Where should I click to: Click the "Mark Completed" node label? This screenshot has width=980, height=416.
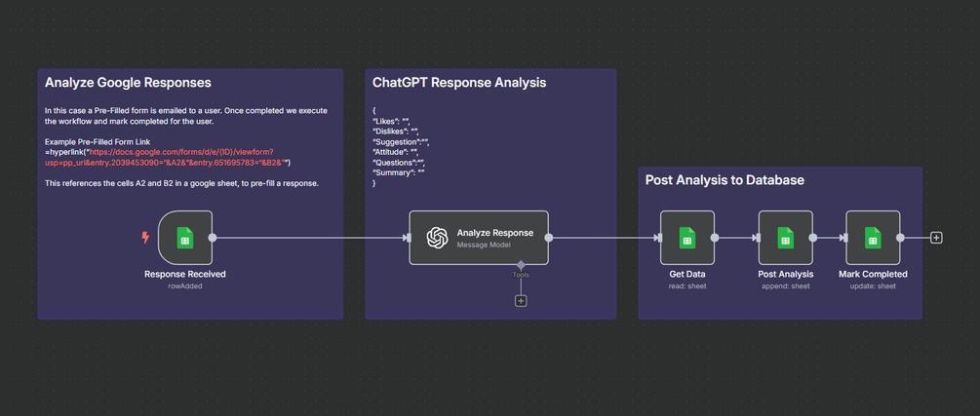(x=873, y=274)
